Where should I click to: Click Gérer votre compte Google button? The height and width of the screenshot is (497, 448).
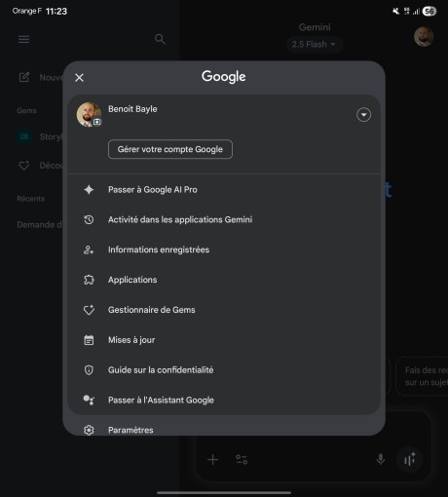(170, 149)
